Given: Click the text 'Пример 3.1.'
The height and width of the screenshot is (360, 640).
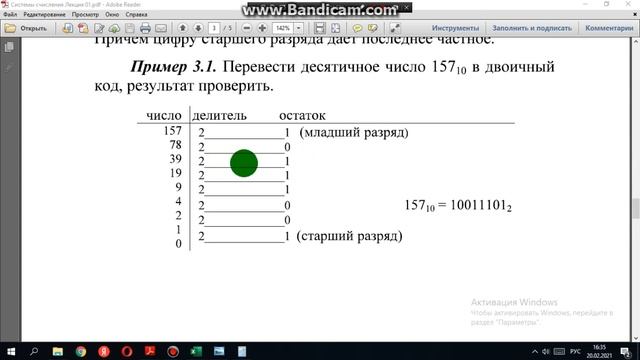Looking at the screenshot, I should [173, 67].
